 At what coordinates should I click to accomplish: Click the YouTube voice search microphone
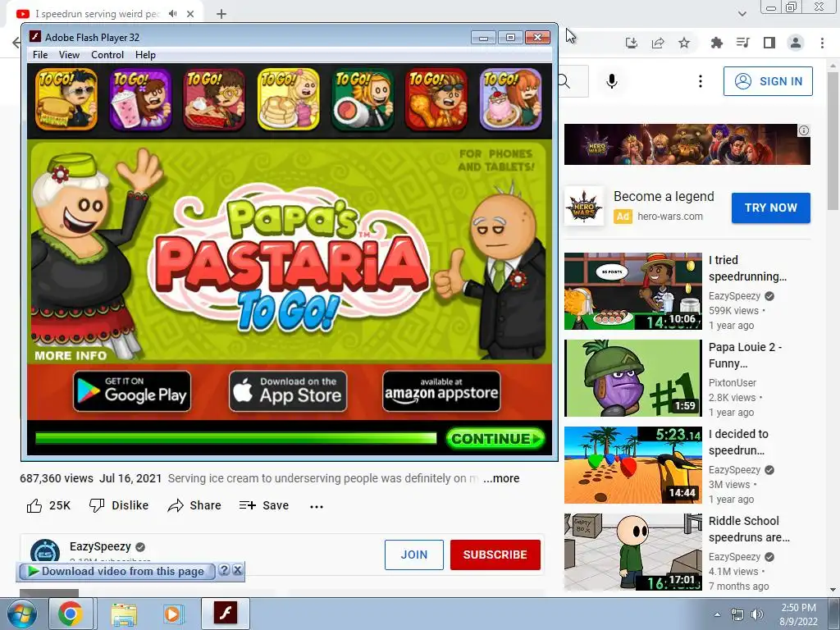(612, 81)
